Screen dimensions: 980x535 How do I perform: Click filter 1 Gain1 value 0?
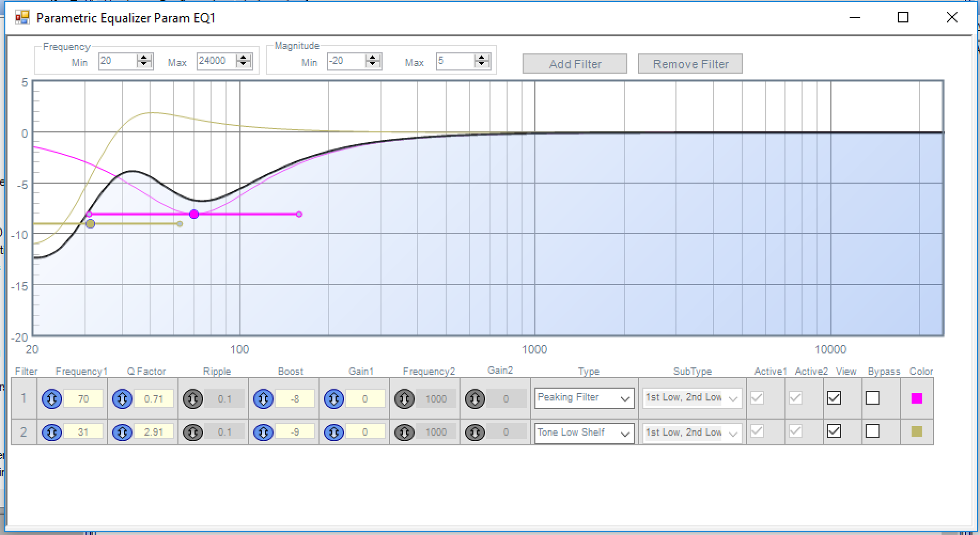(365, 399)
